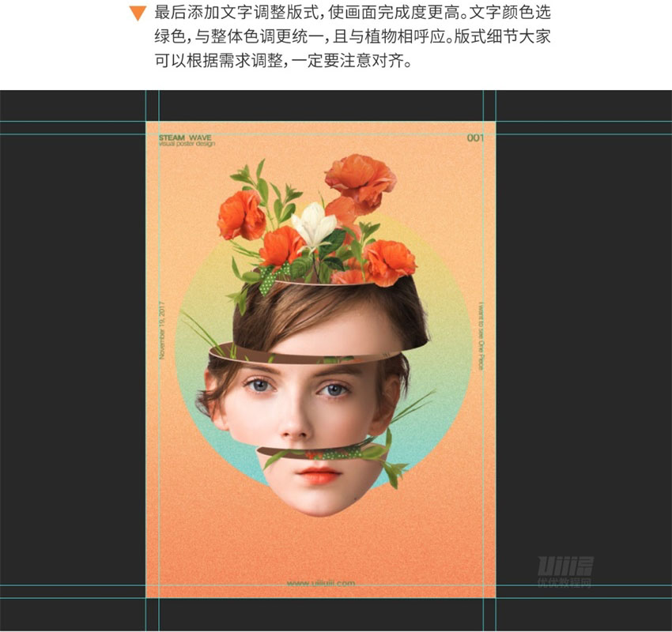
Task: Click the 001 number on the poster
Action: 475,138
